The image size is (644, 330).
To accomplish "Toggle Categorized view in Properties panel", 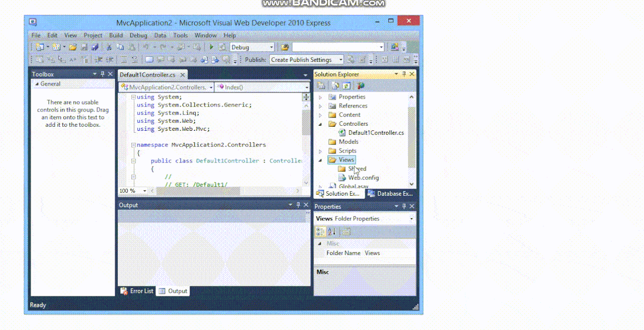I will [320, 232].
